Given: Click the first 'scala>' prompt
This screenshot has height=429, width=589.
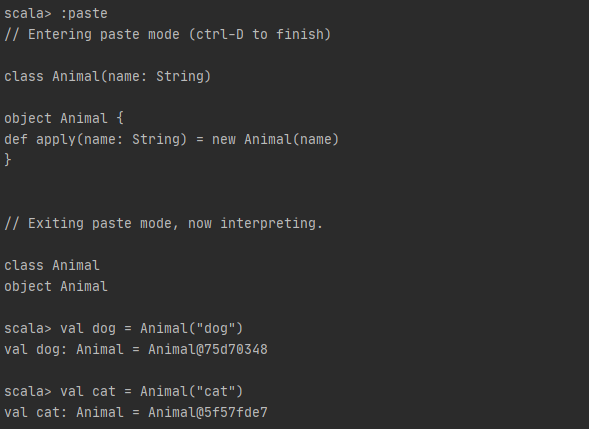Looking at the screenshot, I should (x=28, y=14).
